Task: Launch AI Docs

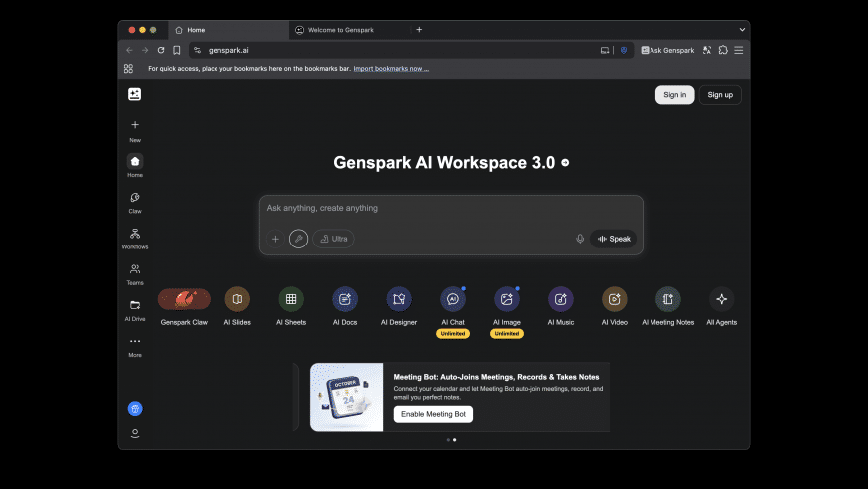Action: point(345,306)
